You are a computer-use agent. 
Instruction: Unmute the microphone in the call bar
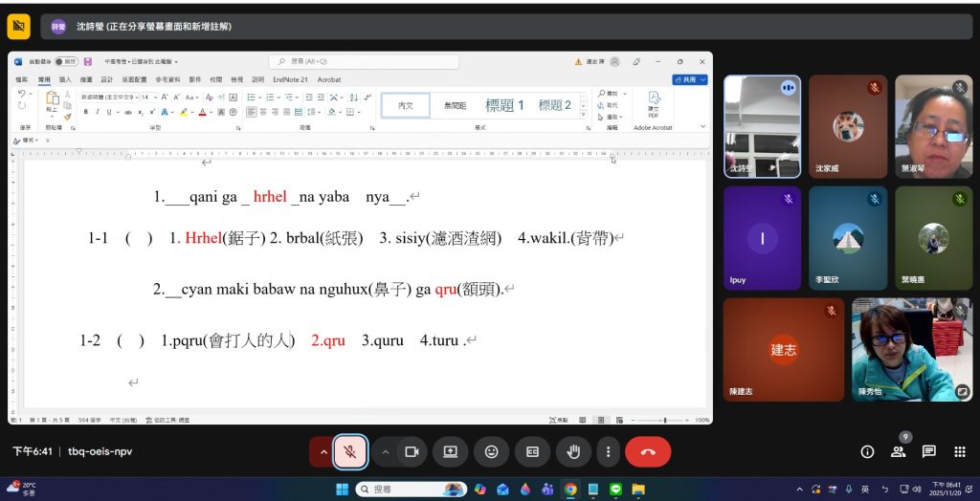point(350,451)
